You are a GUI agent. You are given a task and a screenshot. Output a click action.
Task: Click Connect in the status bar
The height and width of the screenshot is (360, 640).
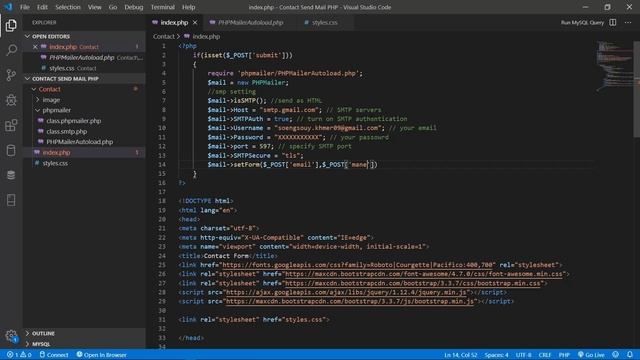(x=54, y=355)
